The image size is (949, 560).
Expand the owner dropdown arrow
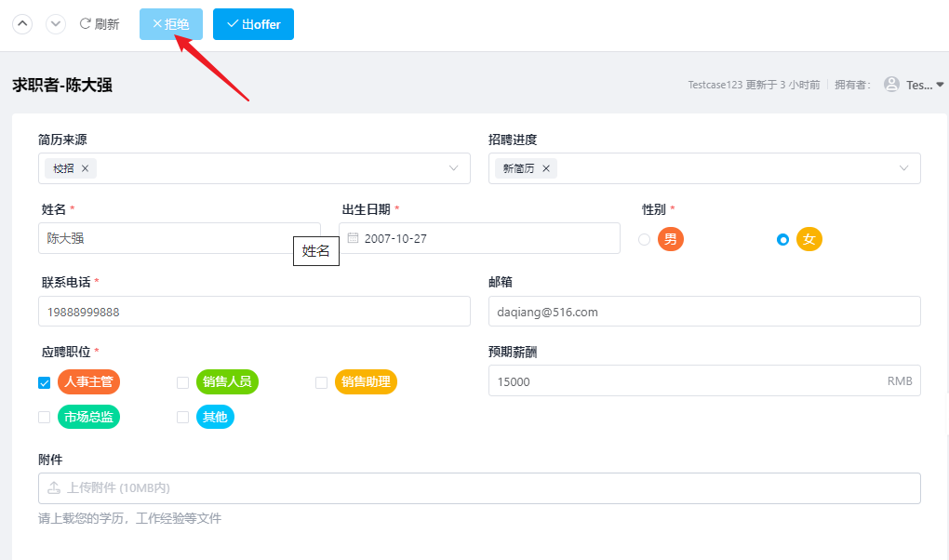point(940,85)
